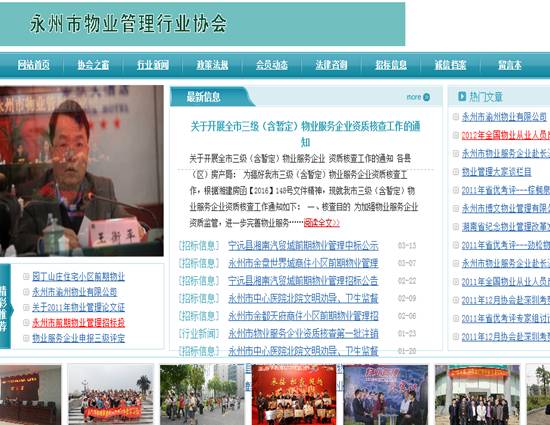
Task: Select 政策法规 in the navigation bar
Action: [x=212, y=65]
